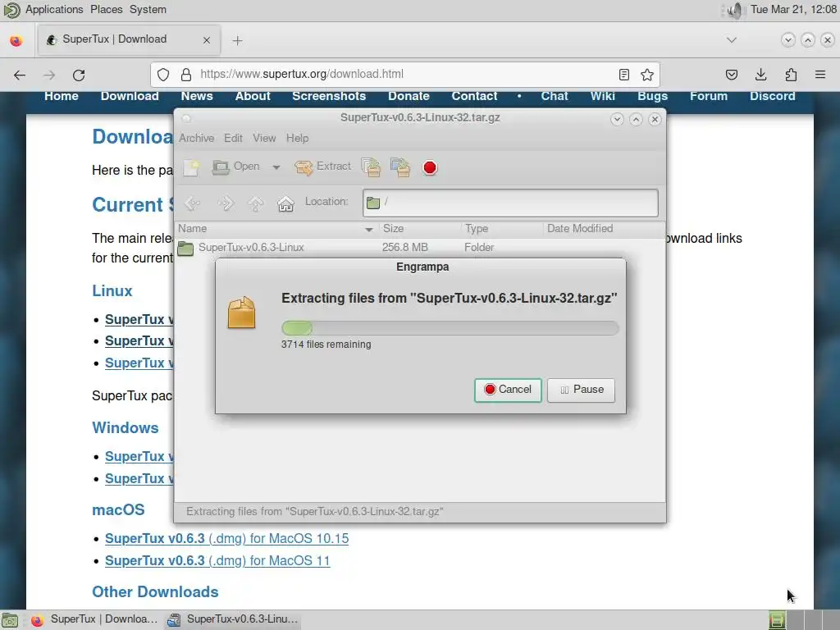Switch to SuperTux-v0.6.3 Engrampa taskbar entry
This screenshot has height=630, width=840.
(232, 619)
